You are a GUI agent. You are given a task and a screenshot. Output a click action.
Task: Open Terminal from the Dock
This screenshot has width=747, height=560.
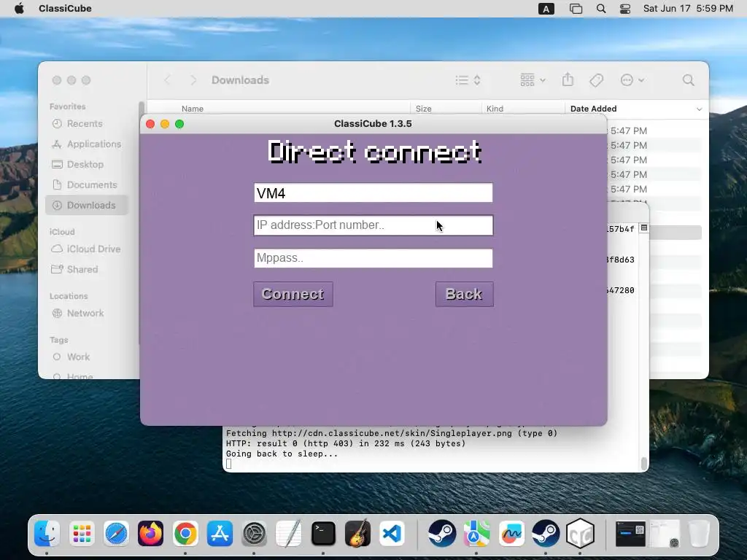323,533
